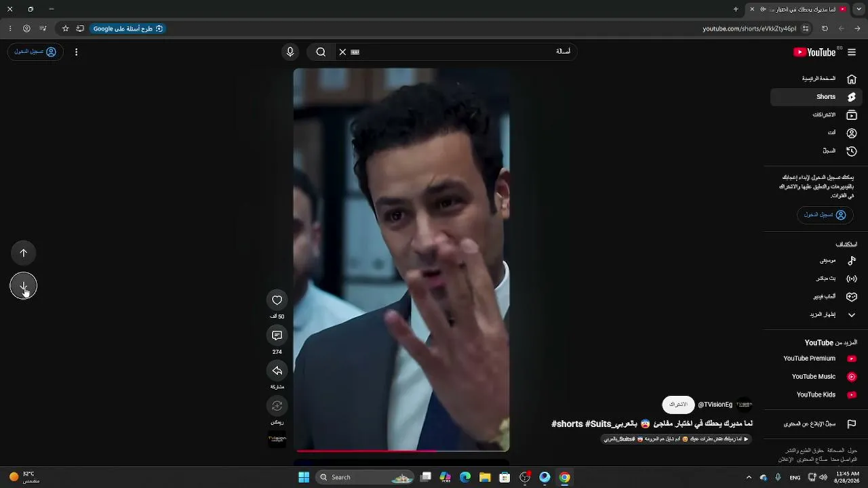Image resolution: width=868 pixels, height=488 pixels.
Task: Click the Chrome address bar URL
Action: pos(749,28)
